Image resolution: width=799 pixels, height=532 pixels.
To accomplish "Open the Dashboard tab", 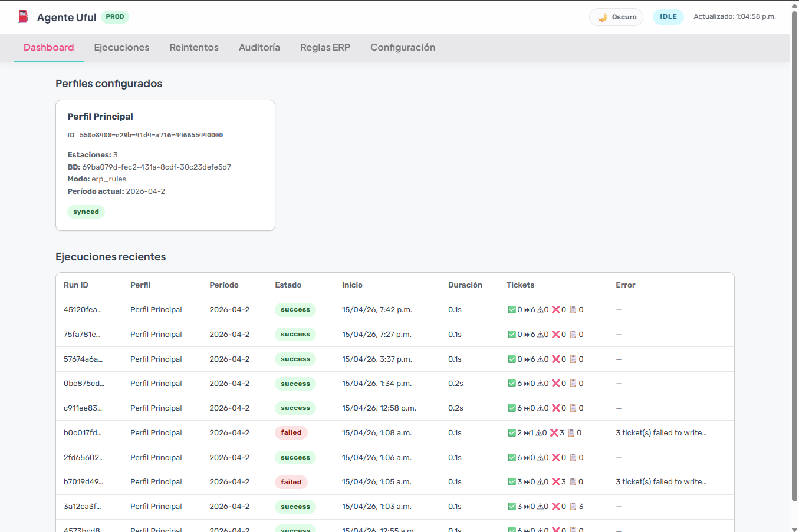I will point(49,48).
